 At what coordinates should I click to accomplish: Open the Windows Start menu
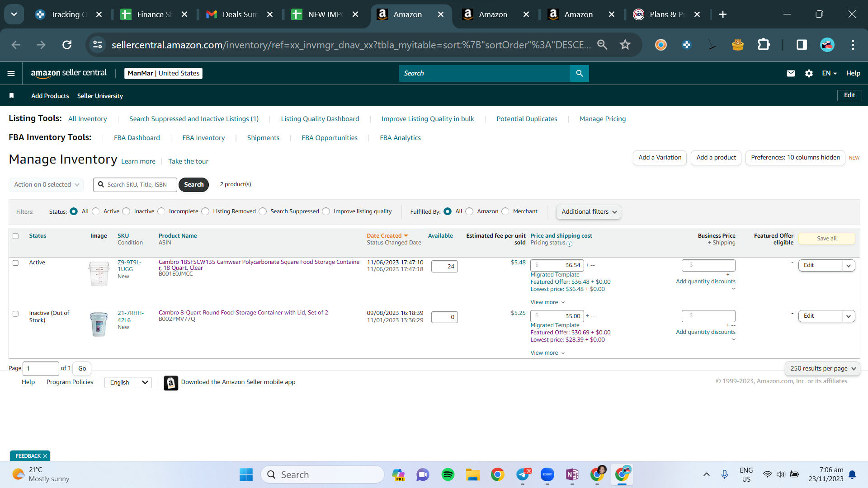click(246, 475)
